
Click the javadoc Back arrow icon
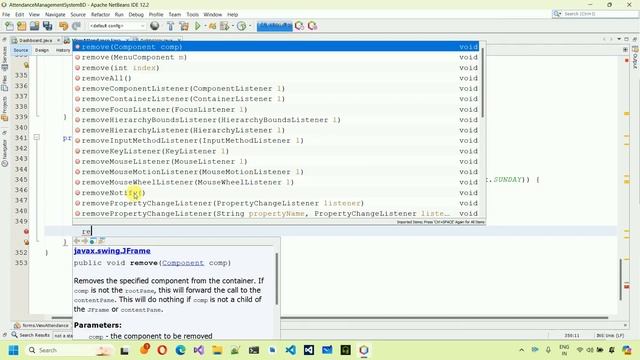77,241
